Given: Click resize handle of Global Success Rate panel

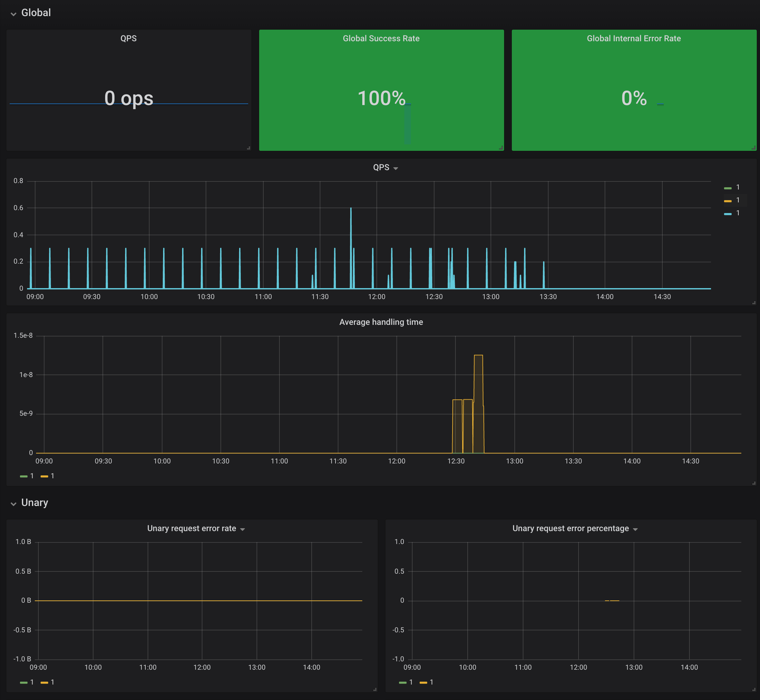Looking at the screenshot, I should (x=501, y=148).
